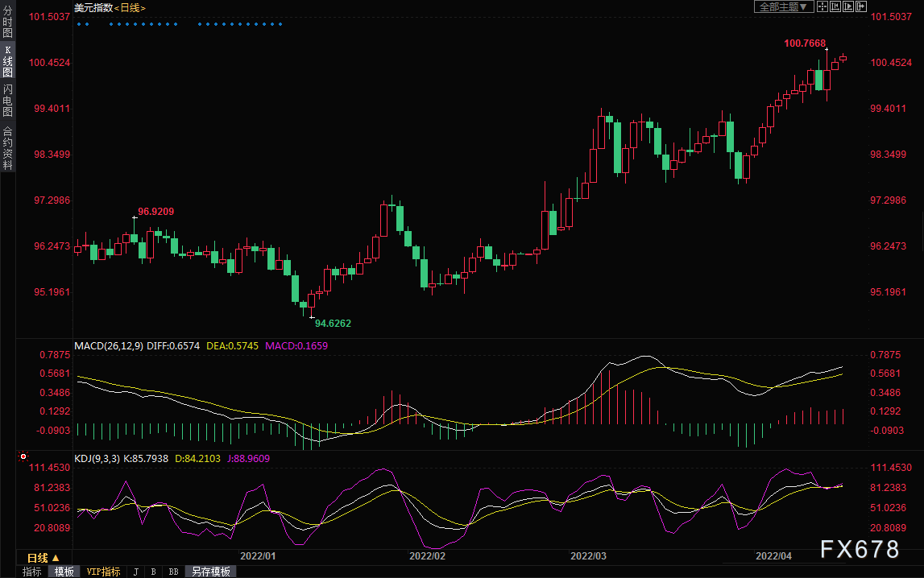Select the K线图 side tab
The height and width of the screenshot is (578, 924).
tap(8, 61)
